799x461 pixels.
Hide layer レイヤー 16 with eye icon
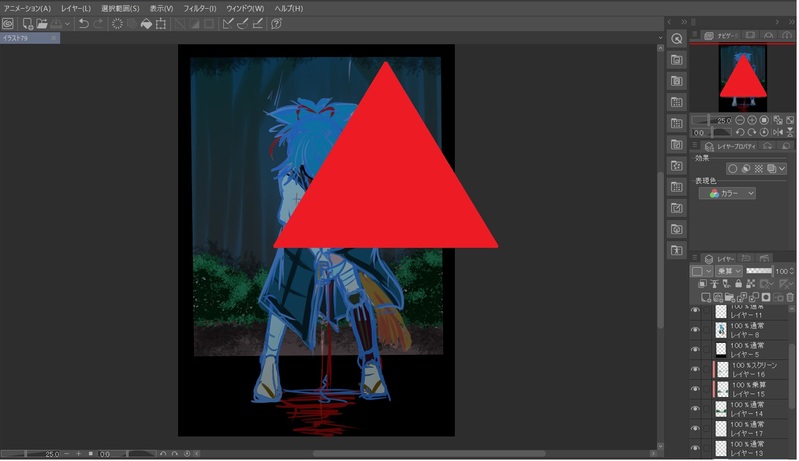point(695,369)
